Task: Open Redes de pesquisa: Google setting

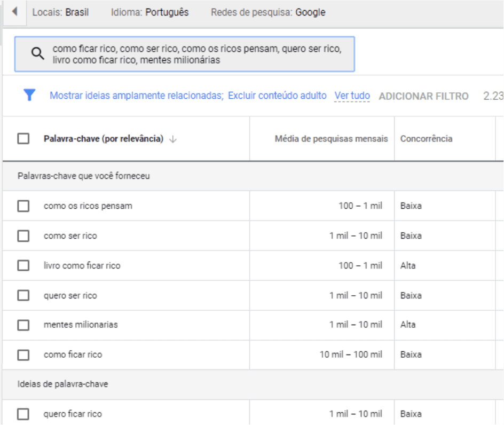Action: point(268,12)
